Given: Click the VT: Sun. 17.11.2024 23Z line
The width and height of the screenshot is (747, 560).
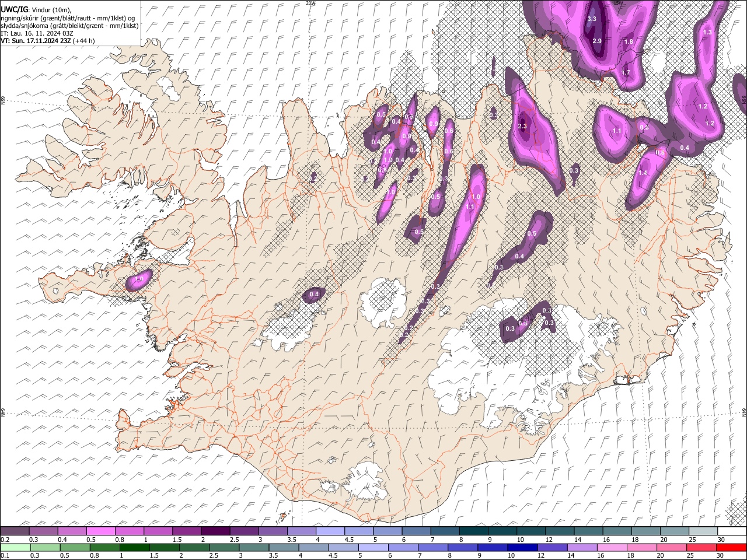Looking at the screenshot, I should pyautogui.click(x=48, y=41).
